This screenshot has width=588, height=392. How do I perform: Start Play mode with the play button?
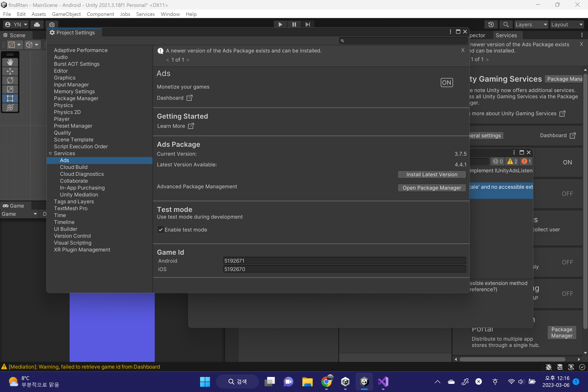point(280,24)
